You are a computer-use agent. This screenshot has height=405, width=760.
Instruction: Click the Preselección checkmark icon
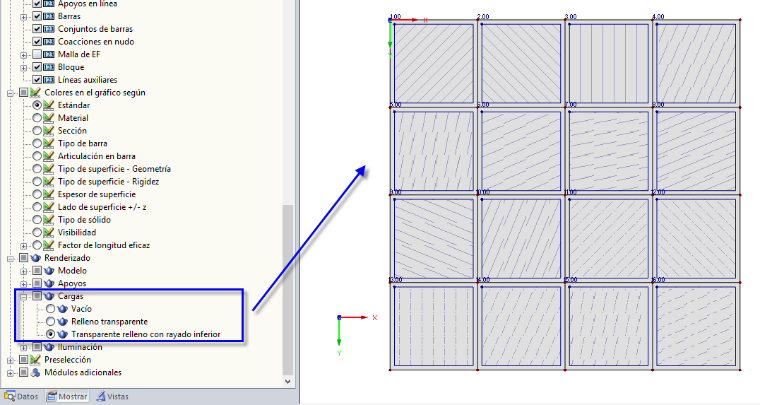pyautogui.click(x=35, y=359)
